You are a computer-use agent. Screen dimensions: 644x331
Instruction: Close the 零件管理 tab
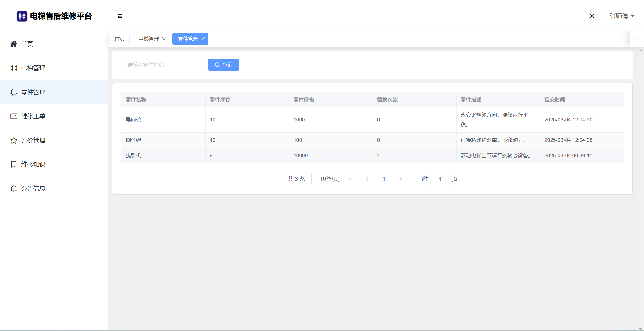point(203,39)
